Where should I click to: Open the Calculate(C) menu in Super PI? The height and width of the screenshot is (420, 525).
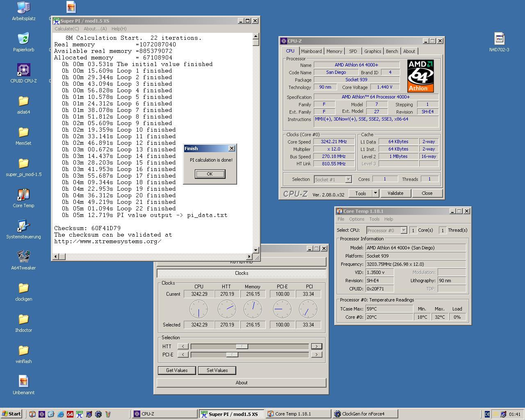66,29
